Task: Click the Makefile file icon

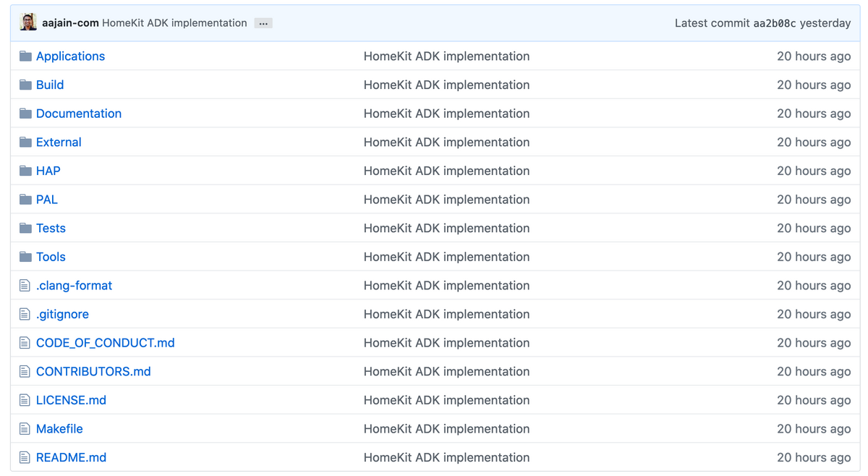Action: (25, 429)
